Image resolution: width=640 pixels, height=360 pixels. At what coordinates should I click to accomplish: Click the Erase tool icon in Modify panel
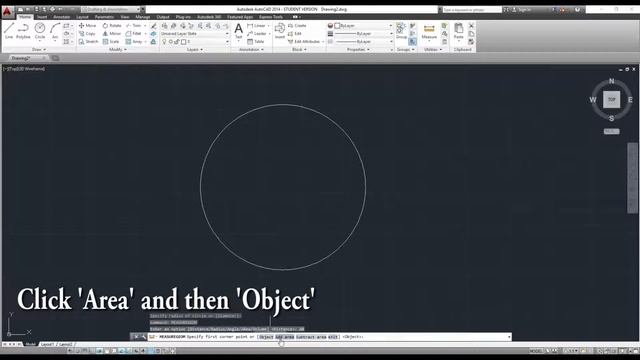pos(153,26)
